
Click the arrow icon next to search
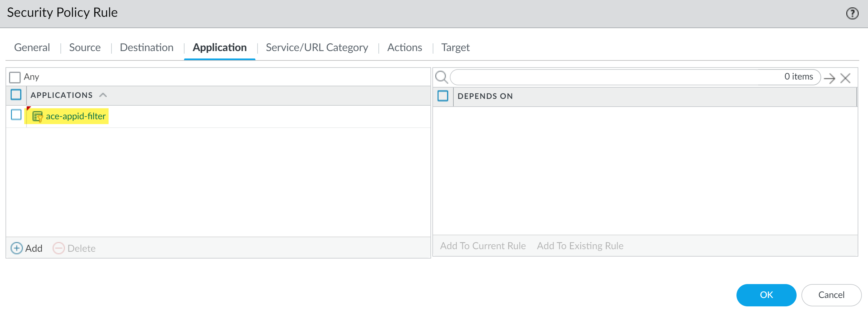(x=829, y=79)
